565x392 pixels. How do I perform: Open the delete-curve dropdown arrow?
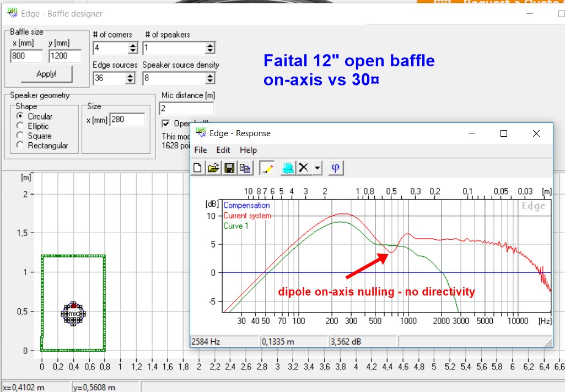pos(317,168)
